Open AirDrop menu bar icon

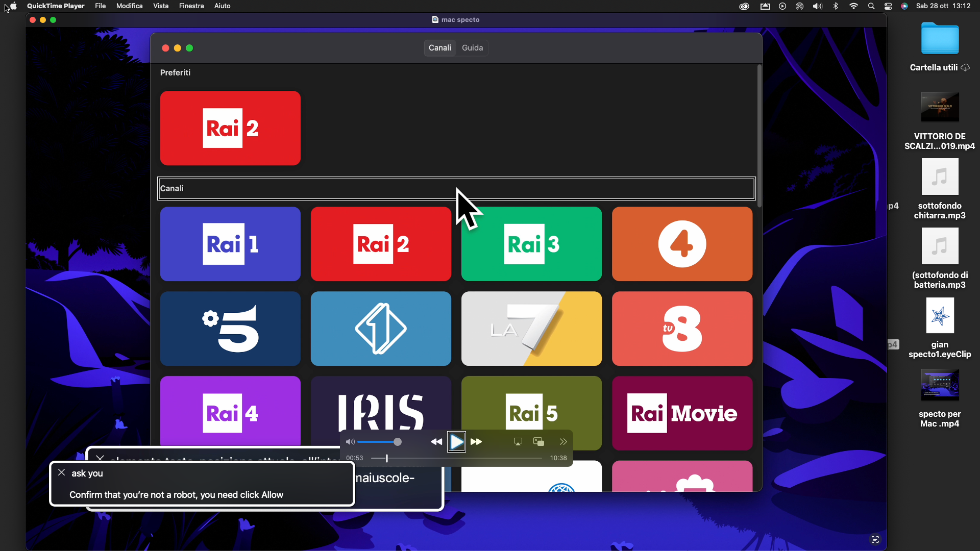click(x=799, y=6)
